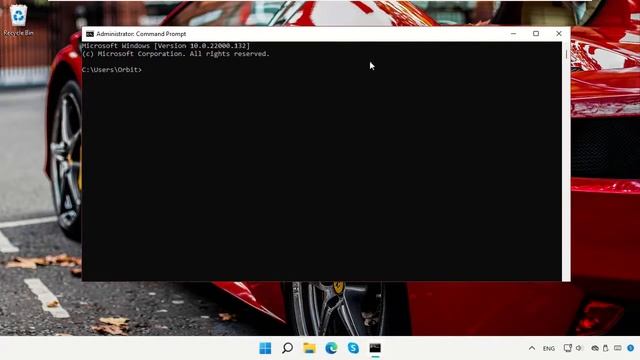Open the network status tray icon
Viewport: 640px width, 360px height.
tap(567, 348)
